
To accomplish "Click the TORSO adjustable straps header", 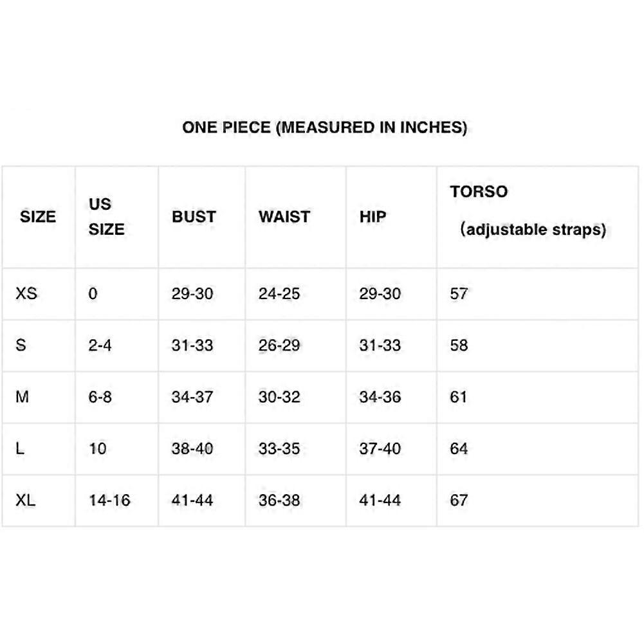I will coord(528,210).
